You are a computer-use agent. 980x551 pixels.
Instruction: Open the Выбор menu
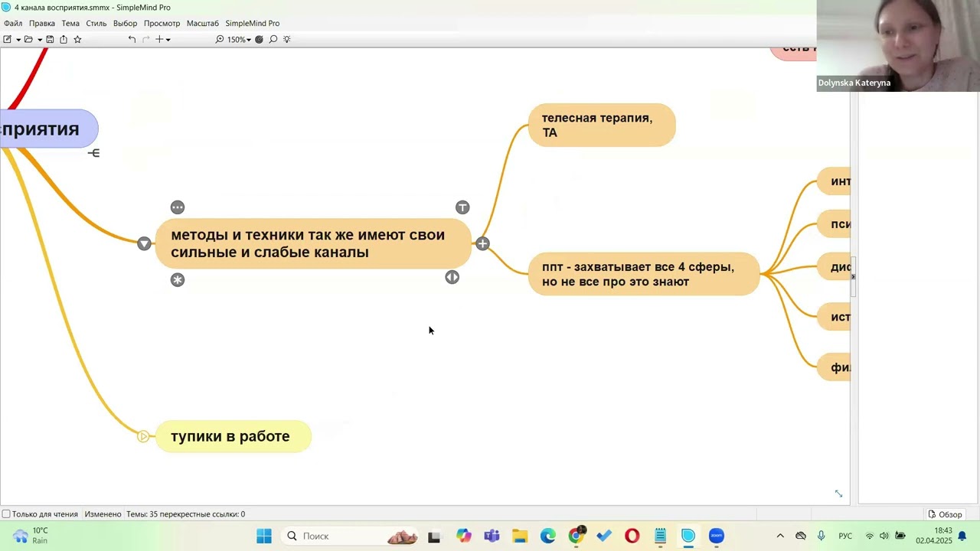click(x=125, y=23)
